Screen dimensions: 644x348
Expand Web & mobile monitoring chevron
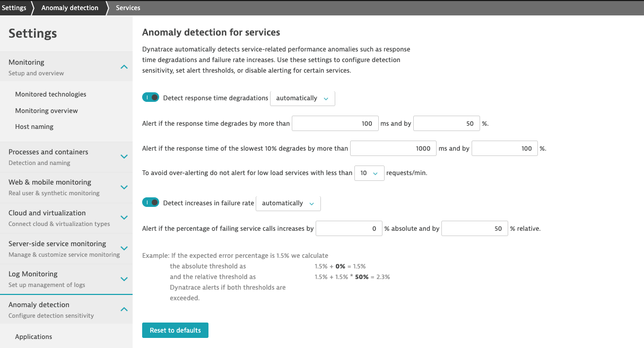point(124,187)
